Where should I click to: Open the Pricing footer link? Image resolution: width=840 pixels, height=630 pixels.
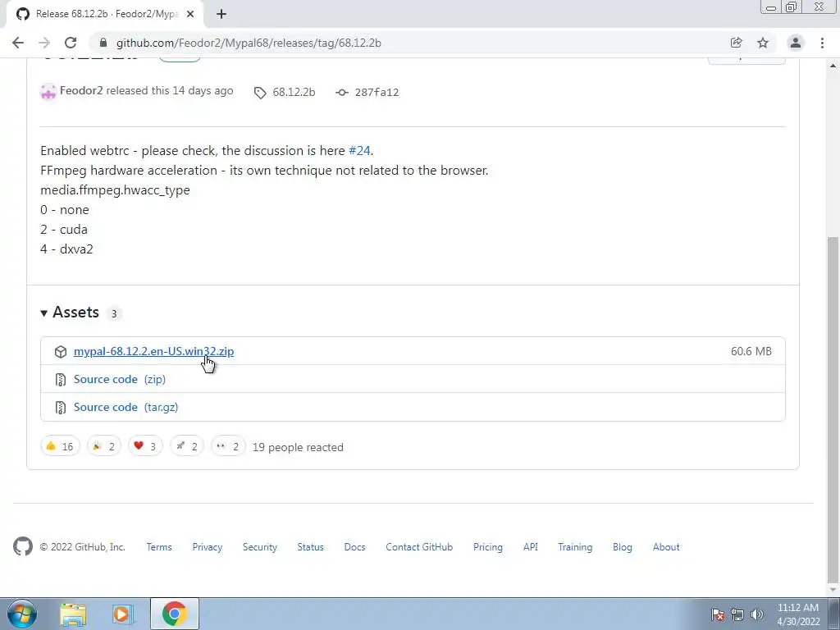(x=488, y=547)
